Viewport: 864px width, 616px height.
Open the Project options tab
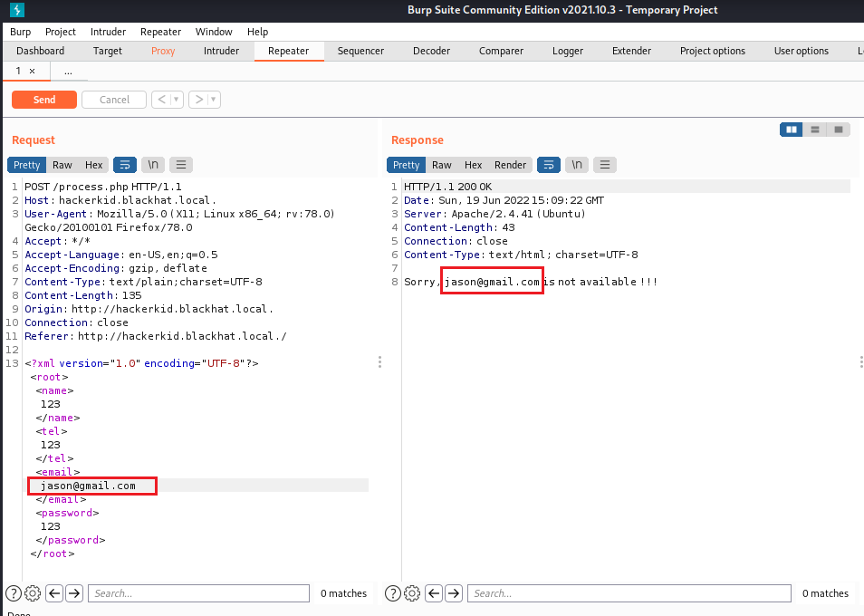713,52
